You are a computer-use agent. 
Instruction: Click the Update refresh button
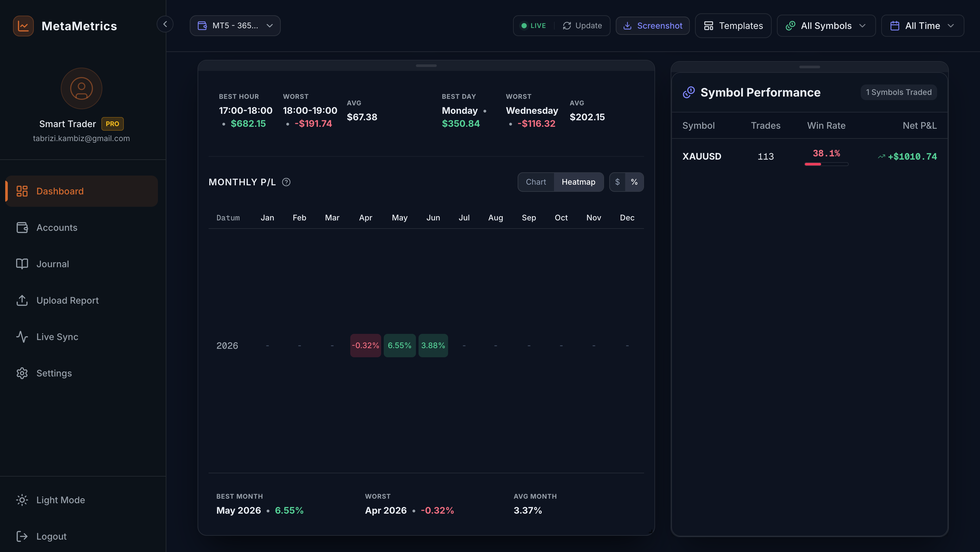click(582, 25)
